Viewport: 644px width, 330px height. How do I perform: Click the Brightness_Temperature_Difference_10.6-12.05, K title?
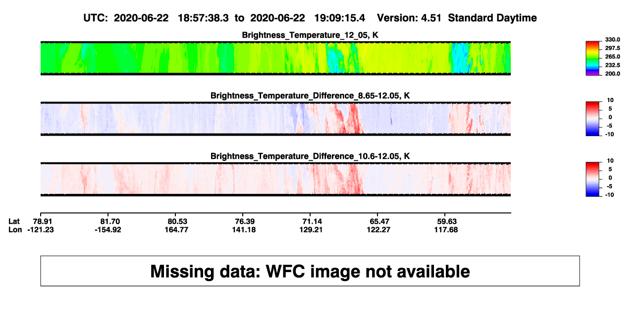[x=310, y=156]
